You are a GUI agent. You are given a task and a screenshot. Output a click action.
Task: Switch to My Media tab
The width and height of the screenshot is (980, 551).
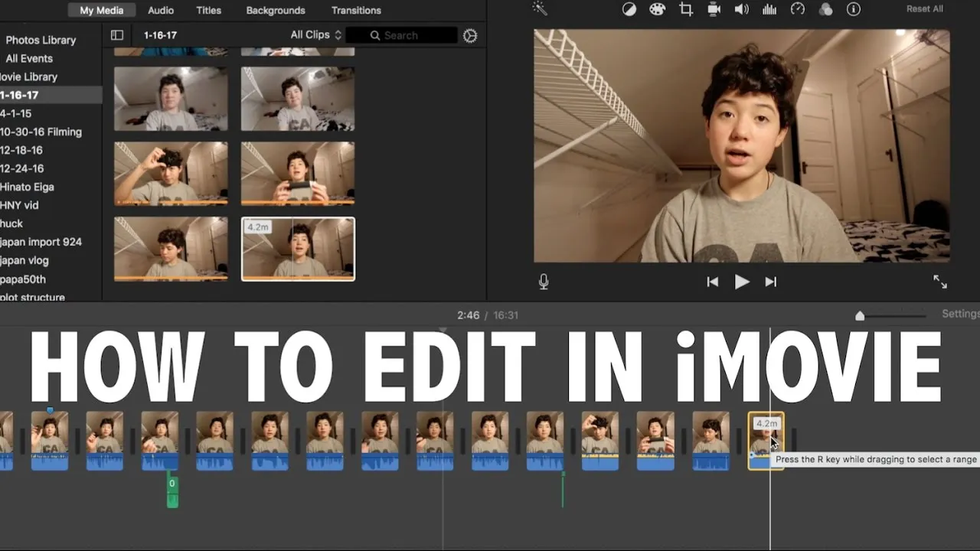[102, 10]
